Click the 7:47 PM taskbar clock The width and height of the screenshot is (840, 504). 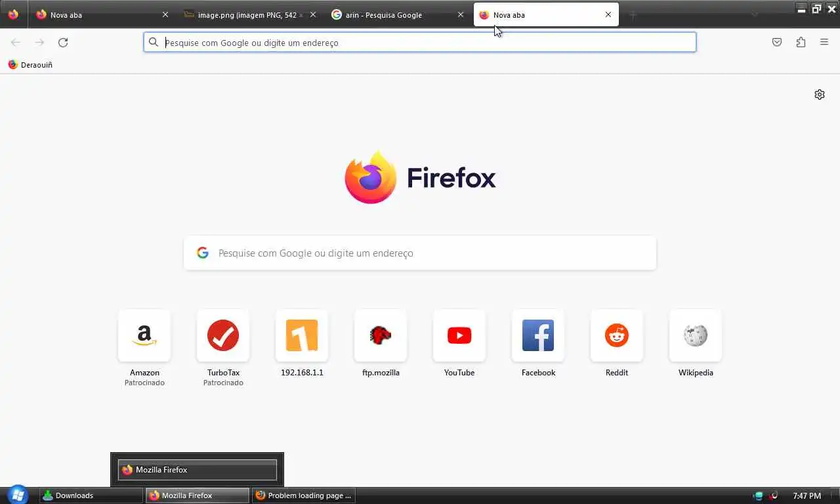[807, 495]
